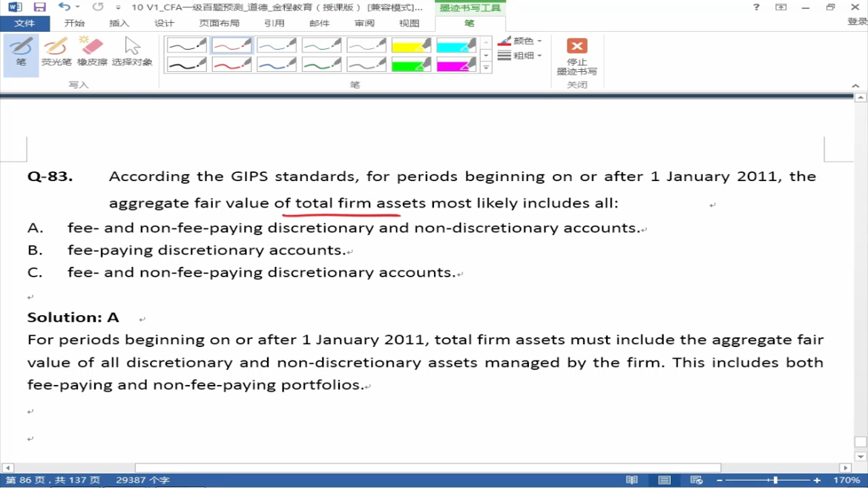Choose black pen in bottom row

(x=186, y=65)
